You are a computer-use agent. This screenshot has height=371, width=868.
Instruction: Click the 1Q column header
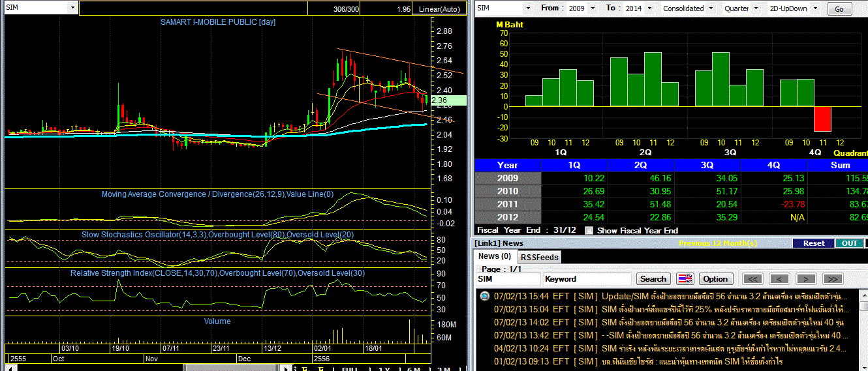[575, 165]
